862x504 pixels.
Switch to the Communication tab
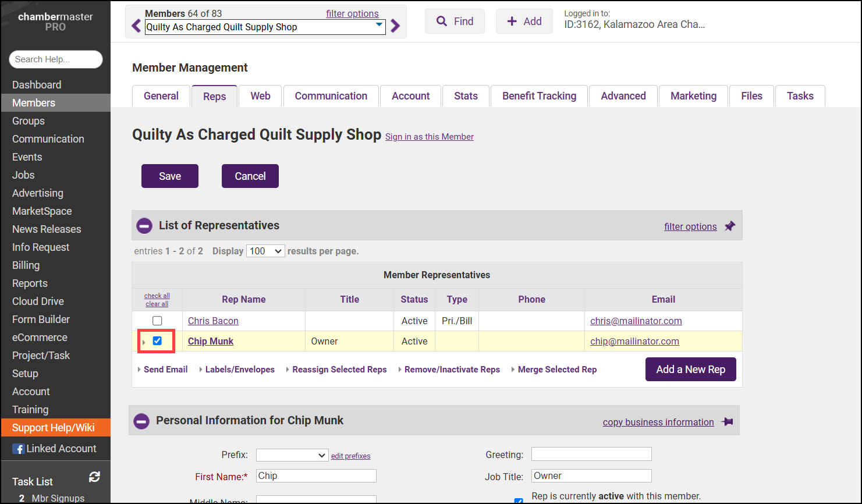(x=331, y=96)
